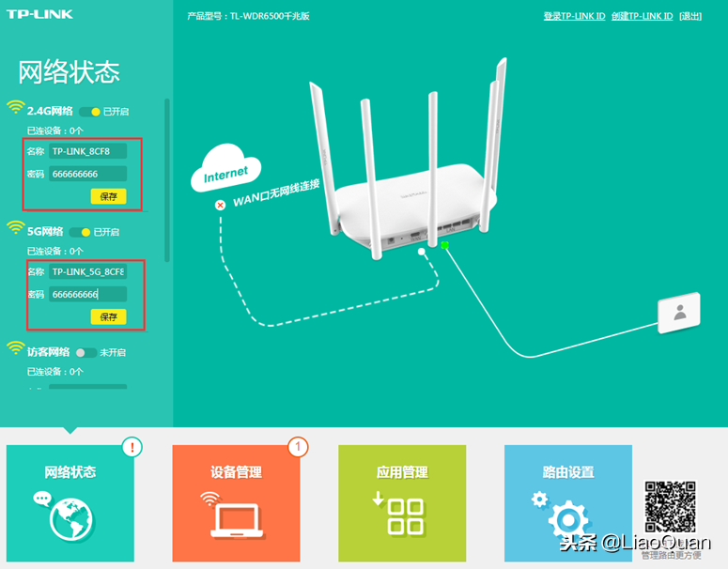This screenshot has width=728, height=569.
Task: Click the 5G network 名称 input field
Action: click(x=87, y=271)
